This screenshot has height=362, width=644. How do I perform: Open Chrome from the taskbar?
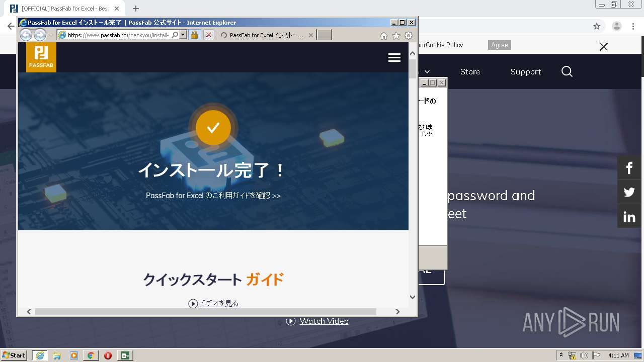tap(91, 355)
